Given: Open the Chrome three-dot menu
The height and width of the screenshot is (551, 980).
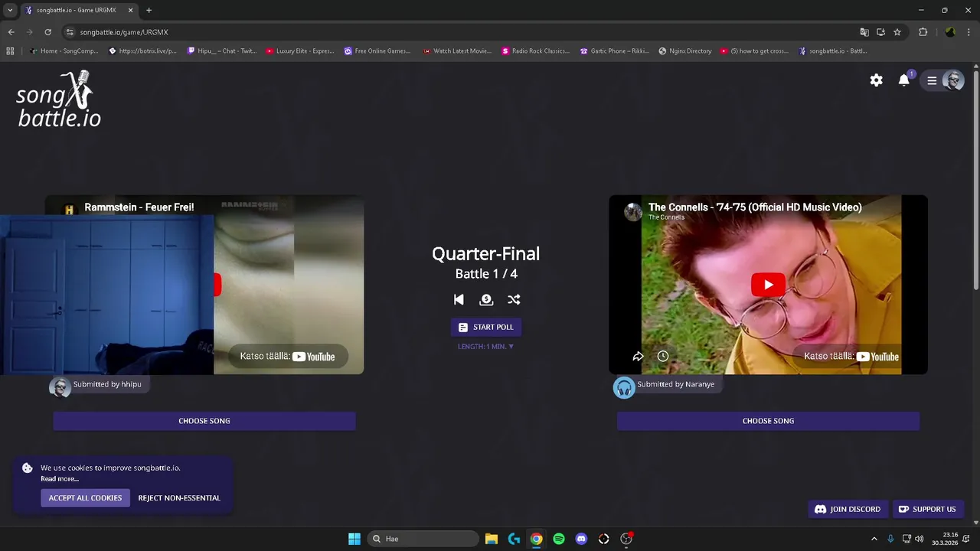Looking at the screenshot, I should tap(969, 32).
